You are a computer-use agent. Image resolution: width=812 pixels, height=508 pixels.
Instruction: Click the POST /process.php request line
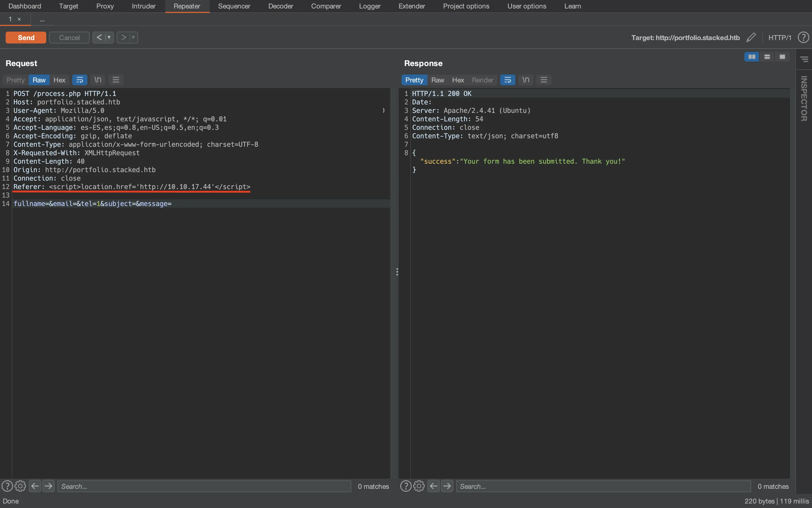coord(65,93)
